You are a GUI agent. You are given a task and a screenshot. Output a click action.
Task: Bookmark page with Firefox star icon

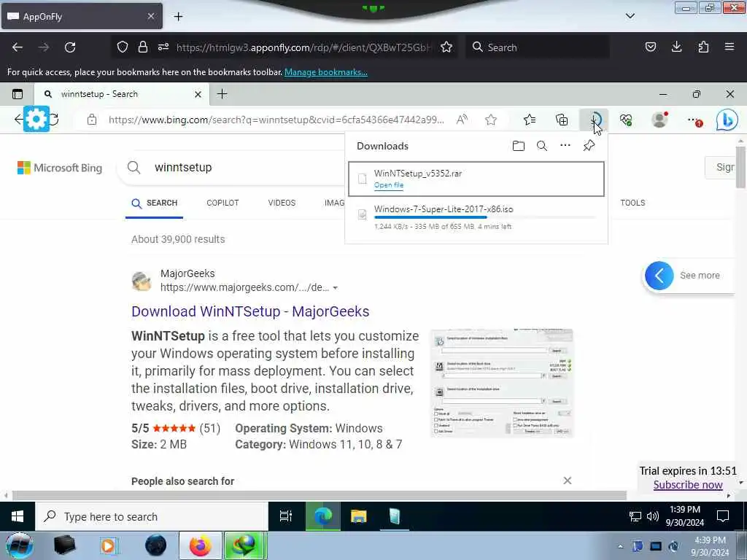point(446,47)
